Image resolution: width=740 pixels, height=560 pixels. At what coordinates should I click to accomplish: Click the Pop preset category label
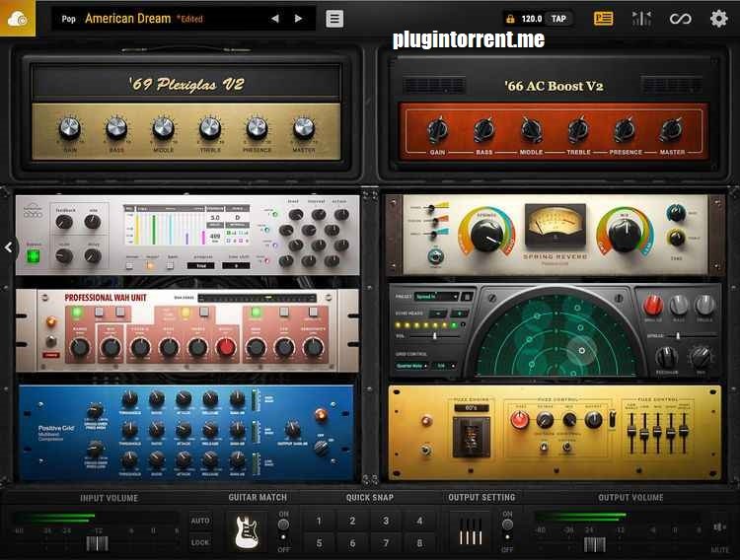click(68, 19)
